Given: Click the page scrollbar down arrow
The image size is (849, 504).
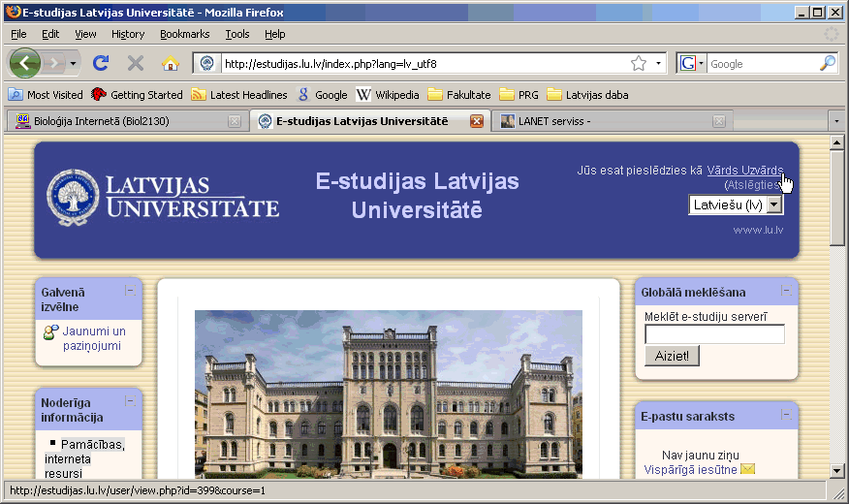Looking at the screenshot, I should tap(836, 470).
